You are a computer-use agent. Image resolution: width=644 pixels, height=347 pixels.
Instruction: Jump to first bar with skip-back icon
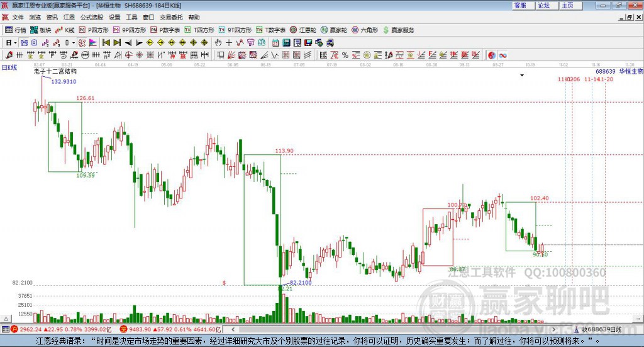coord(106,43)
